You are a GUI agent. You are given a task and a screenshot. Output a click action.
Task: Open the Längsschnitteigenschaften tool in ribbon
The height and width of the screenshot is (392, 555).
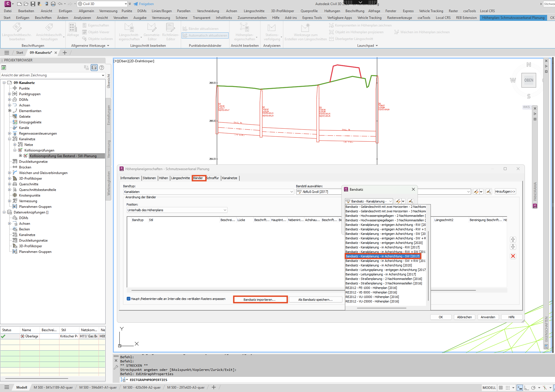[x=129, y=32]
